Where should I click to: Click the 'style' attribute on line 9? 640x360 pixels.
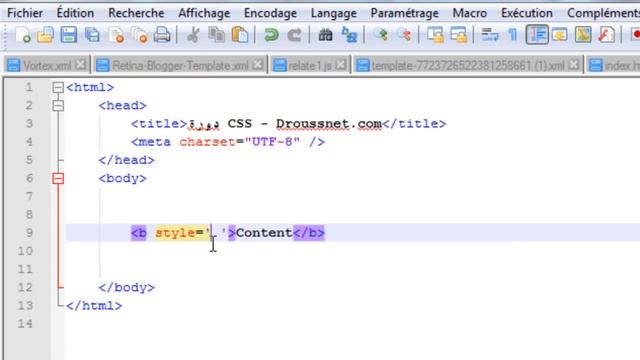tap(175, 233)
